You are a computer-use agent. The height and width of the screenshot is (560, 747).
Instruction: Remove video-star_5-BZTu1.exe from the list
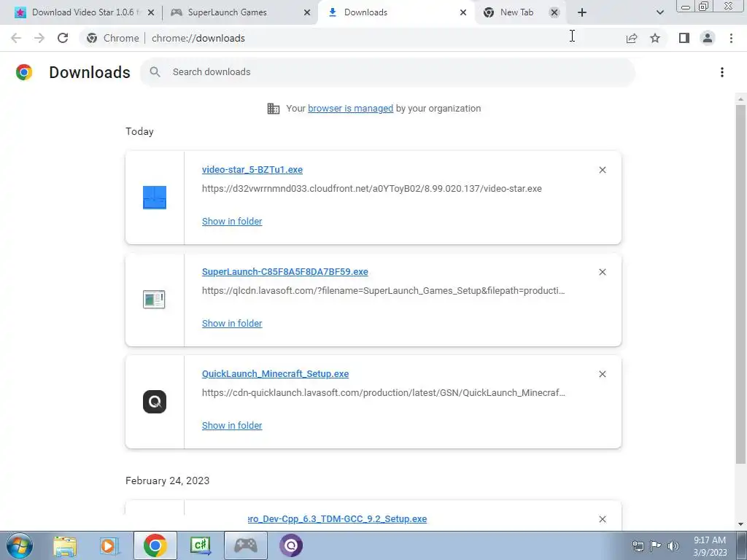click(x=603, y=170)
